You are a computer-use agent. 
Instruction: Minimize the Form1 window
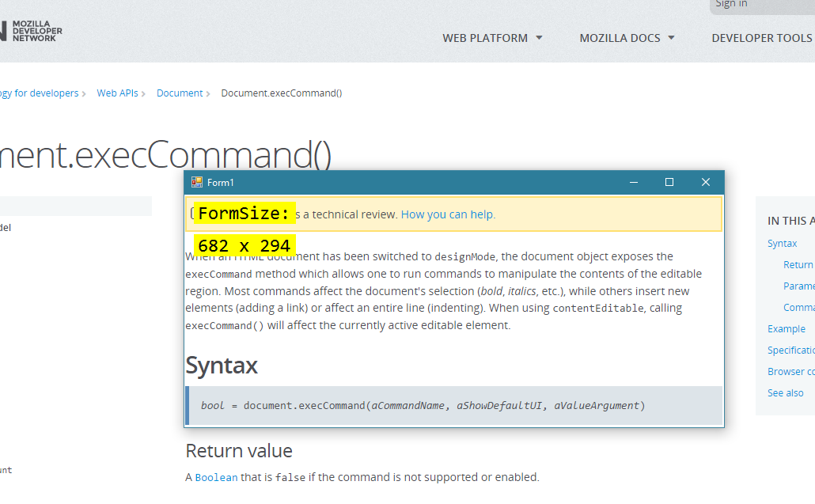pos(634,182)
